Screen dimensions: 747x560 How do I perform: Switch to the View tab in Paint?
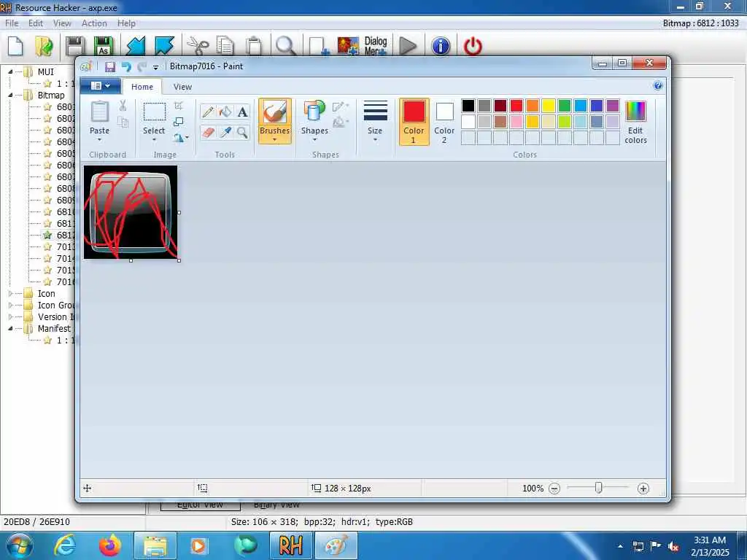pos(182,87)
